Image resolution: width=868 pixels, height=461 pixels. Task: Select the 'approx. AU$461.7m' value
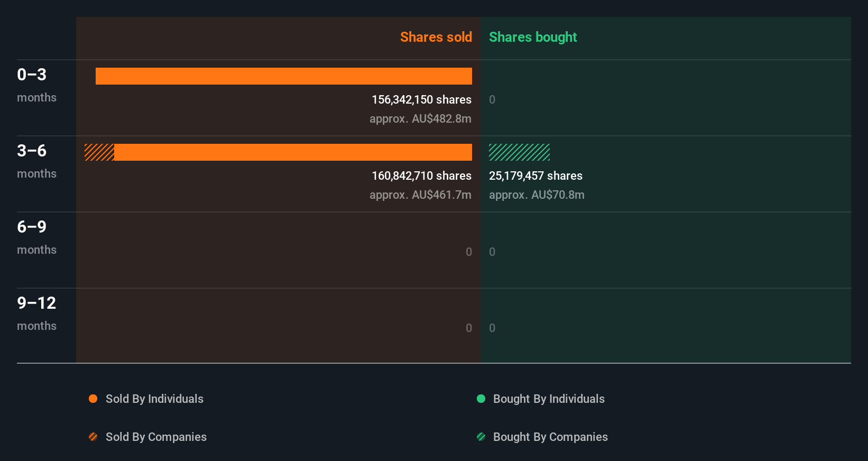(420, 195)
